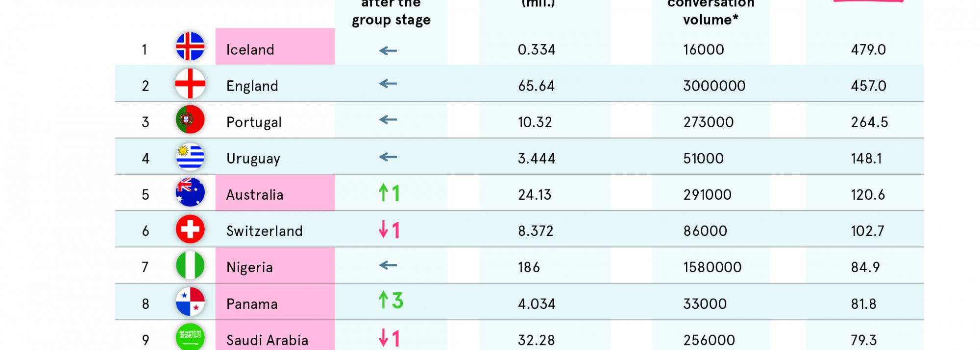This screenshot has height=350, width=980.
Task: Click the unchanged arrow in Iceland's row
Action: 388,50
